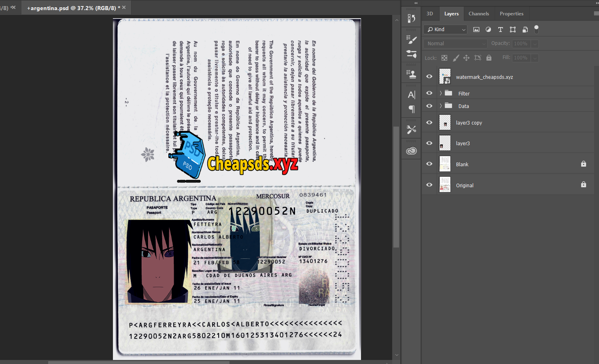This screenshot has width=599, height=364.
Task: Open the Character panel icon
Action: (412, 95)
